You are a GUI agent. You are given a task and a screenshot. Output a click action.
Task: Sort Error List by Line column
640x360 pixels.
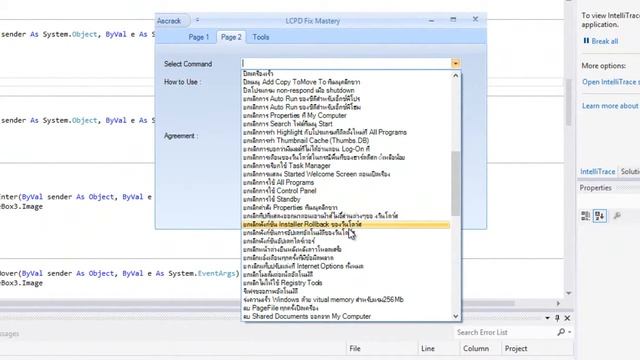click(x=439, y=349)
